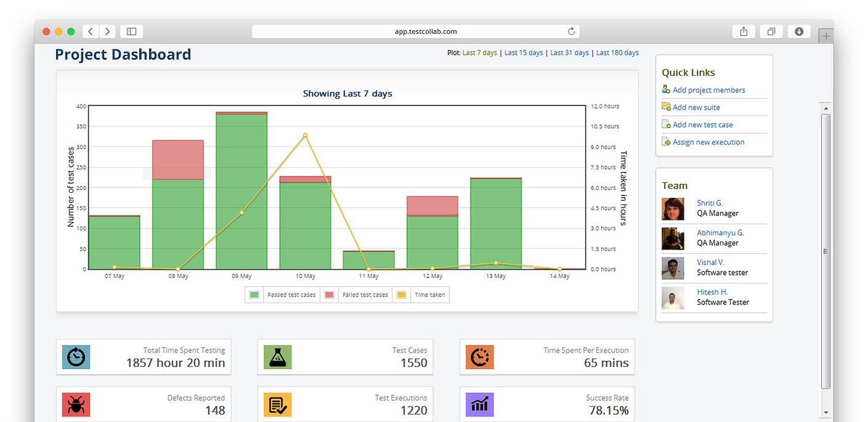
Task: Go back with the Safari back arrow
Action: 91,31
